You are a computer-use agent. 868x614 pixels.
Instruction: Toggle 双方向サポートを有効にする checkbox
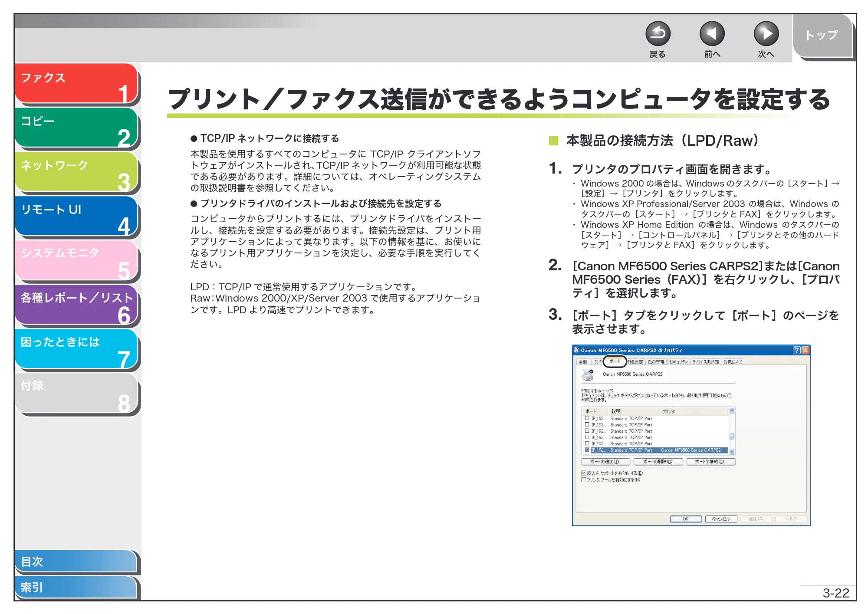584,473
